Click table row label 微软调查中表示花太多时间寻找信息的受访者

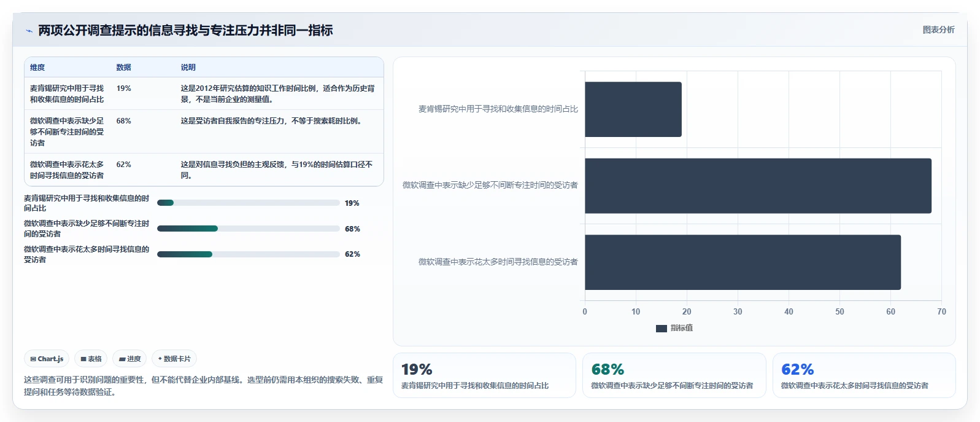point(67,170)
